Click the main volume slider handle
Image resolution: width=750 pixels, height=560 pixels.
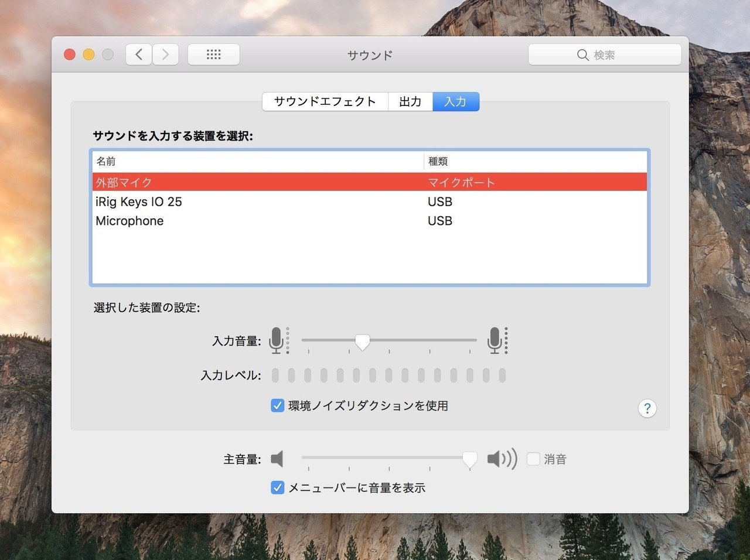click(469, 459)
